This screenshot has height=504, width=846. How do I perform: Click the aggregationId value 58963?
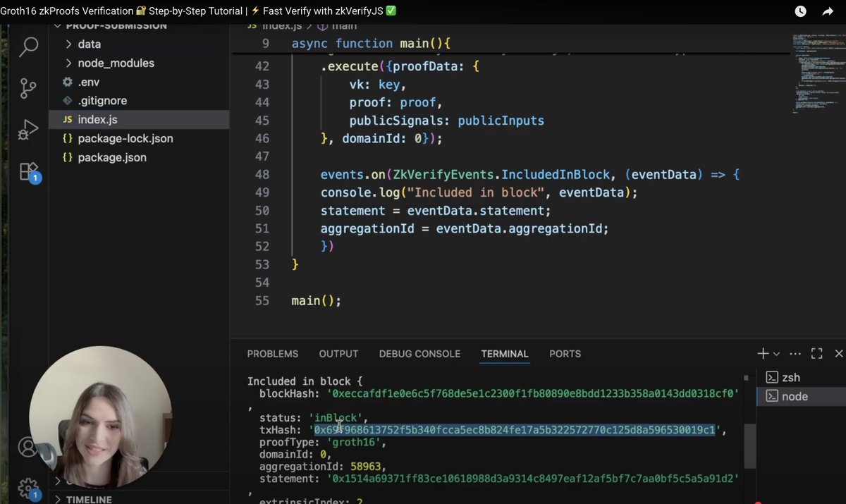367,467
